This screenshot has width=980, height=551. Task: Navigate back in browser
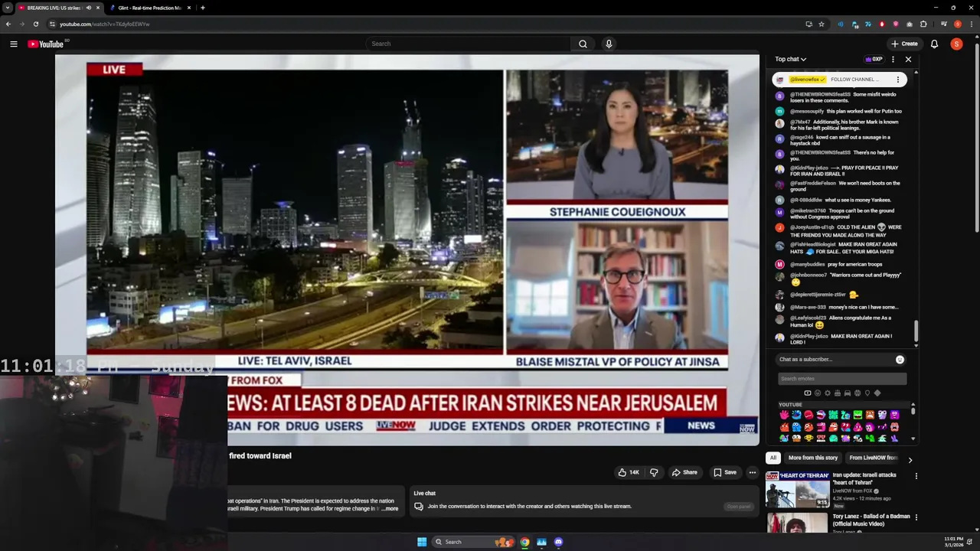click(x=8, y=24)
